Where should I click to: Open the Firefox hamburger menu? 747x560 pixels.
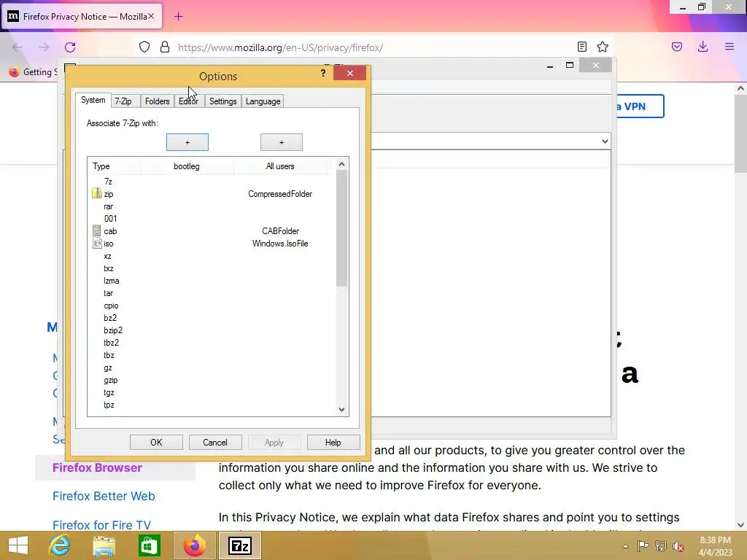coord(729,47)
